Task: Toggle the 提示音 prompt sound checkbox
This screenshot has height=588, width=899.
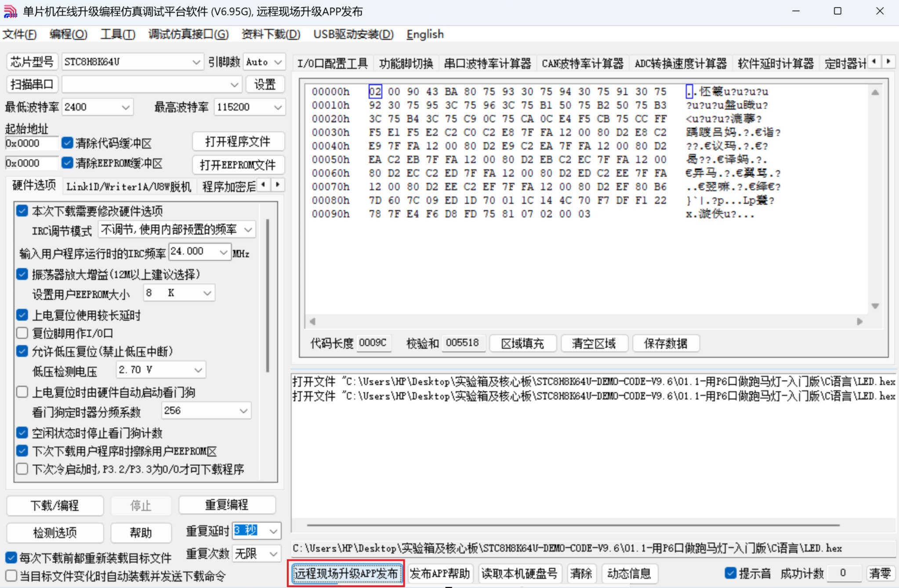Action: coord(730,573)
